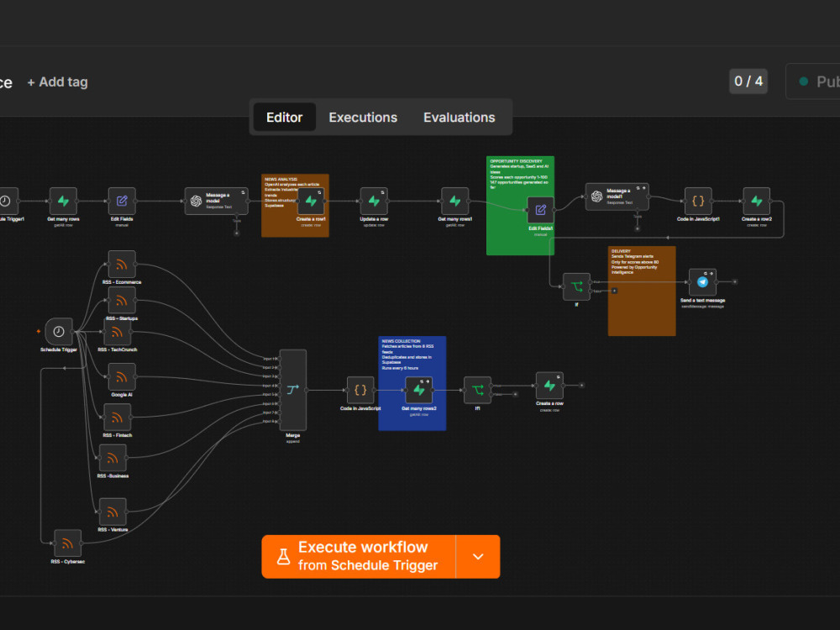Select the RSS - Fintech node
The width and height of the screenshot is (840, 630).
pyautogui.click(x=118, y=417)
